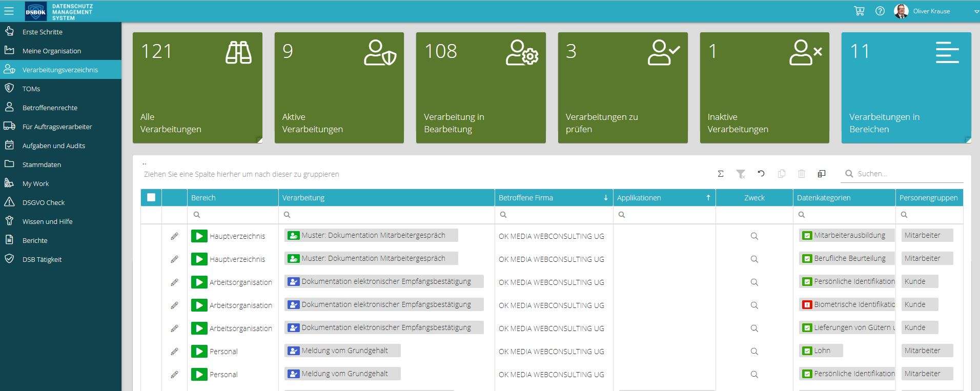The height and width of the screenshot is (391, 980).
Task: Click the sum (Σ) toolbar icon
Action: click(720, 174)
